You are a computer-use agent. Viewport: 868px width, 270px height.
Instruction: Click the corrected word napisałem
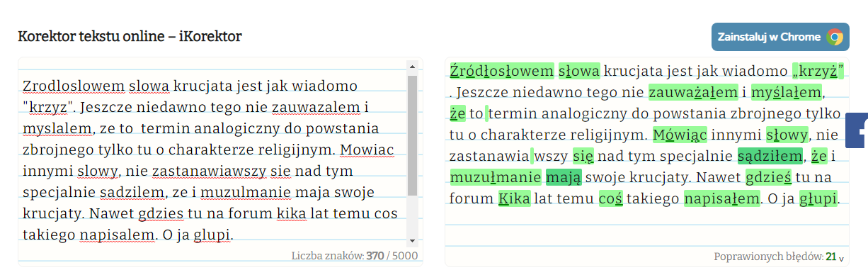click(721, 198)
